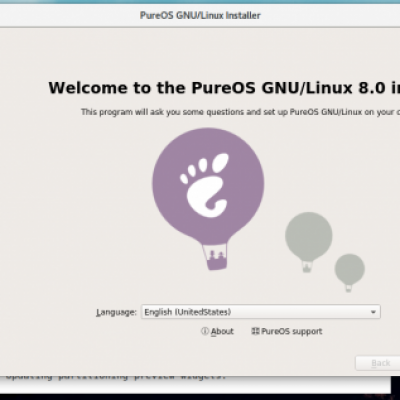Viewport: 400px width, 400px height.
Task: Click the medium gray balloon
Action: coord(309,237)
